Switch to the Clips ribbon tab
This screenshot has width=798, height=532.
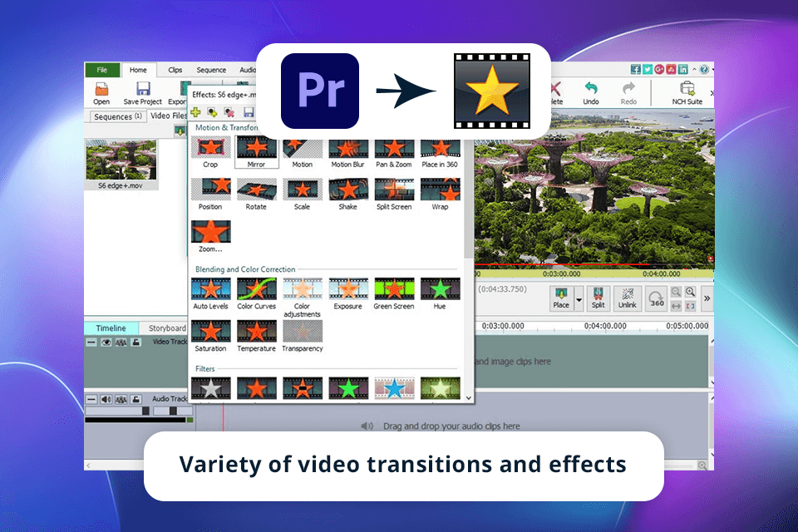(x=175, y=70)
